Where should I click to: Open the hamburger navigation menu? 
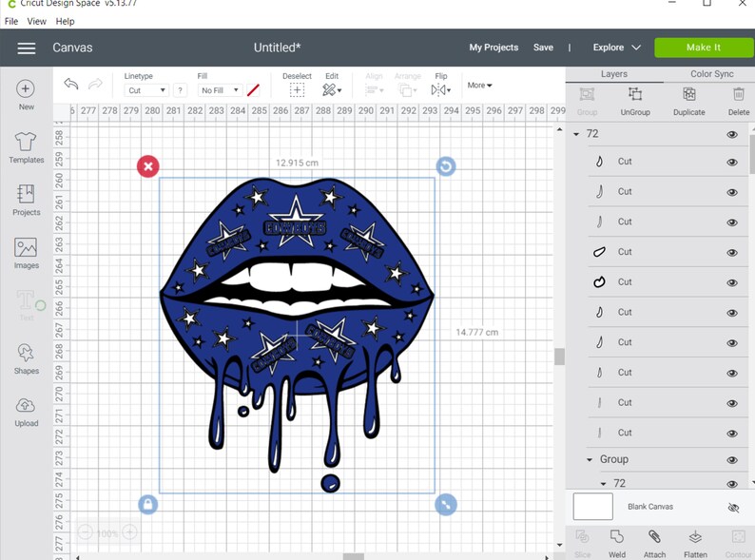click(27, 48)
